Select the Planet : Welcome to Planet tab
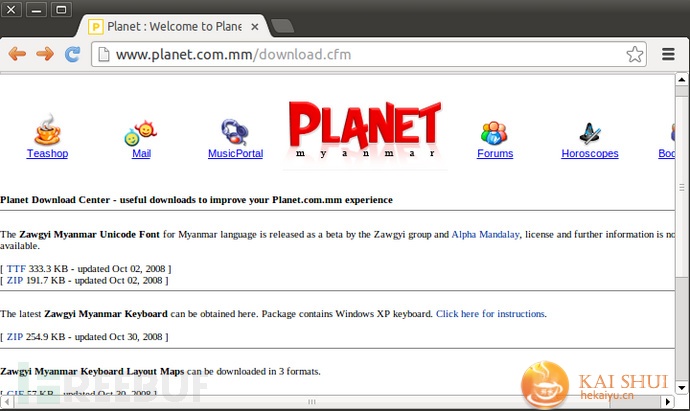Image resolution: width=690 pixels, height=411 pixels. [x=173, y=26]
